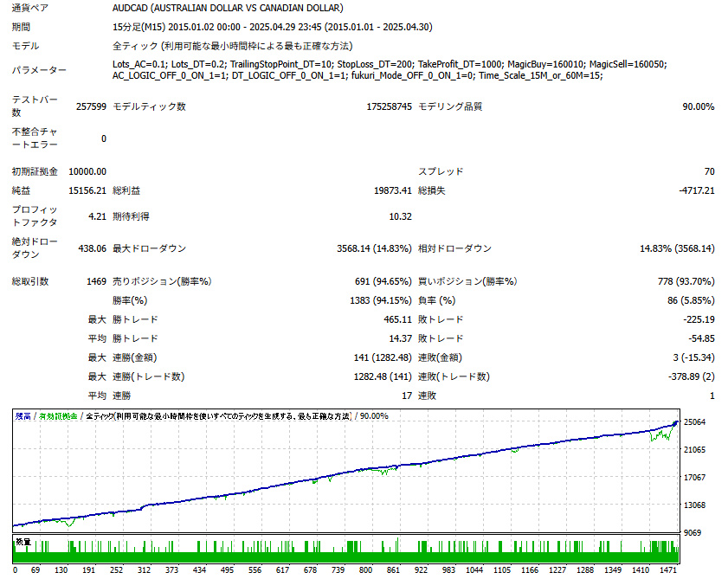
Task: Click the 25064 y-axis label on chart
Action: (x=694, y=421)
